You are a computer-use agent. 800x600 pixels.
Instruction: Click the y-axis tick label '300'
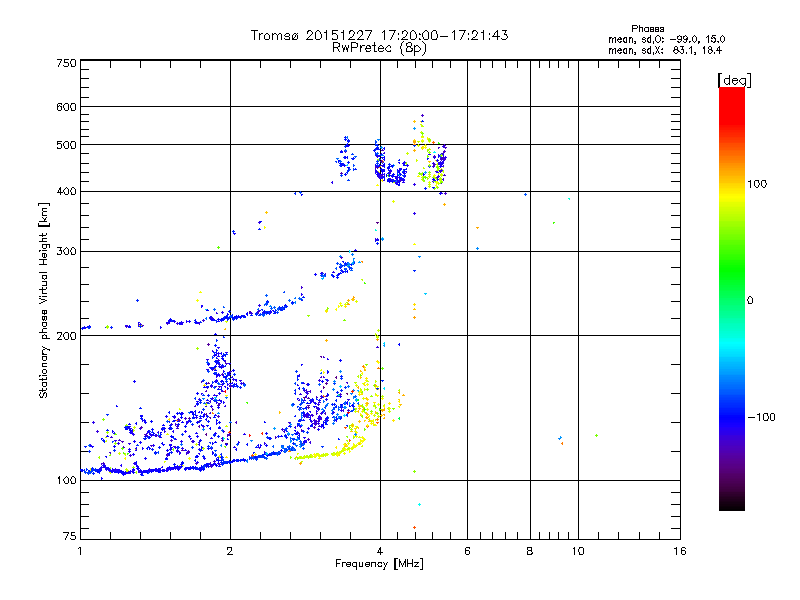[x=66, y=251]
